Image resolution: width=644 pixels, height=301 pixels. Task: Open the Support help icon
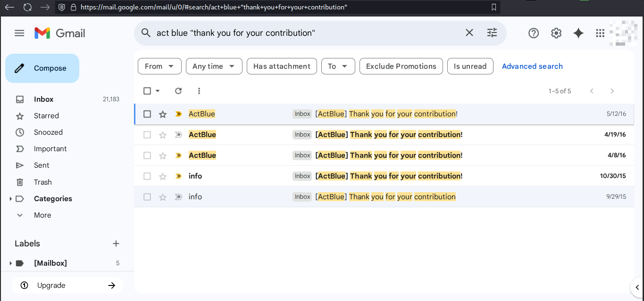point(534,33)
